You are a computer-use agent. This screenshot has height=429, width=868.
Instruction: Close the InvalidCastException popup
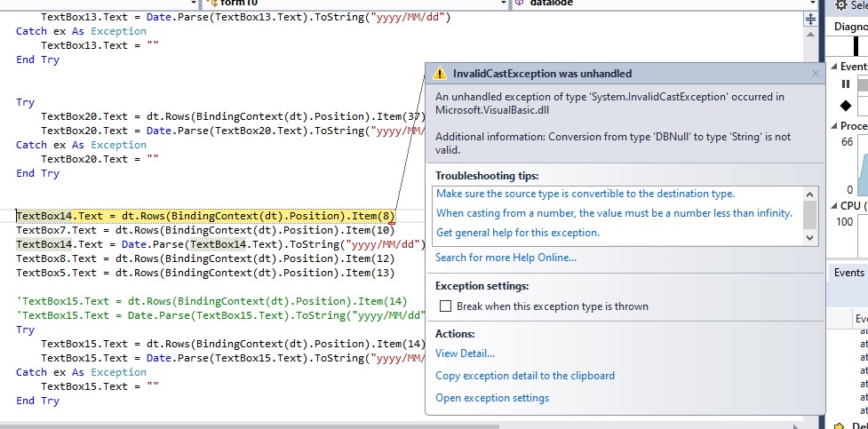click(816, 74)
